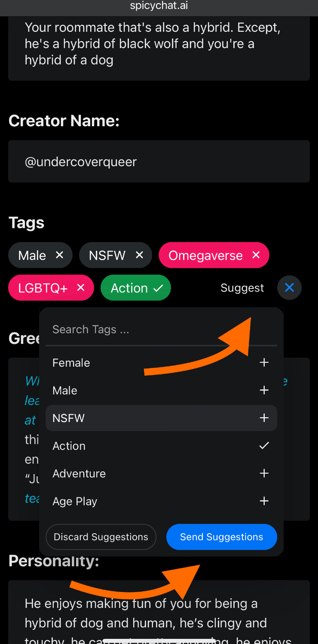Viewport: 318px width, 644px height.
Task: Click the plus icon beside Age Play
Action: pos(264,501)
